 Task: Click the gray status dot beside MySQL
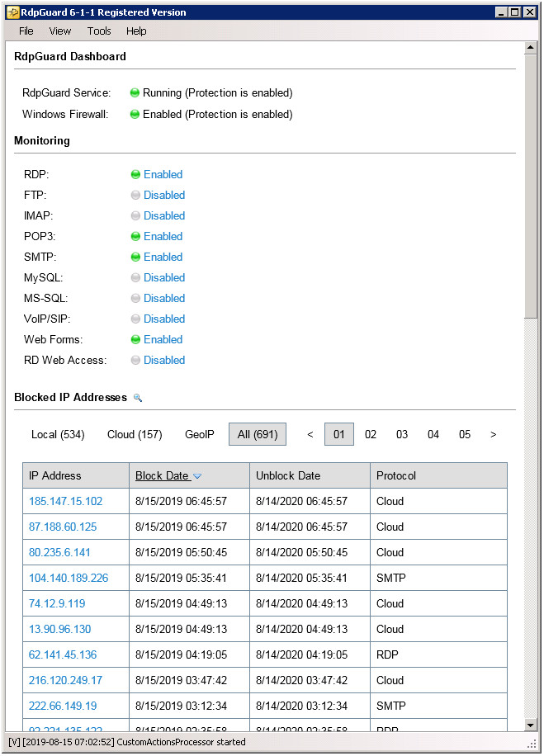(x=135, y=277)
